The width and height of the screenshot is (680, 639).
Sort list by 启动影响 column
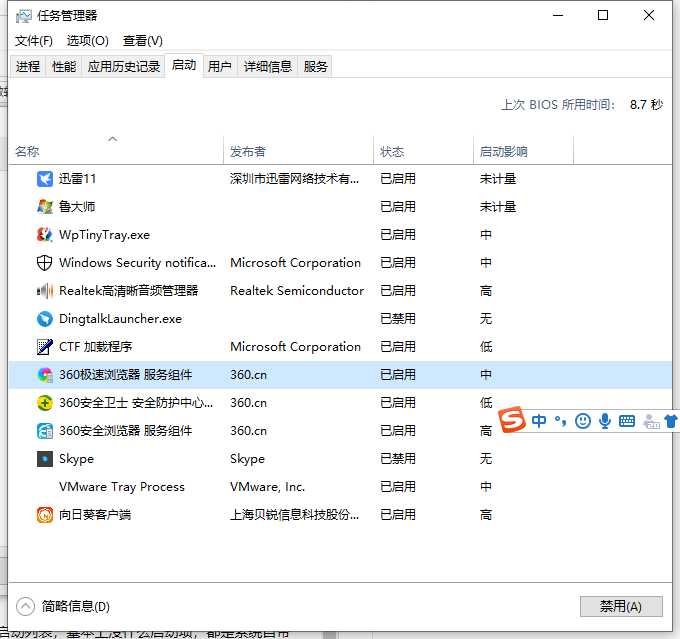click(503, 152)
